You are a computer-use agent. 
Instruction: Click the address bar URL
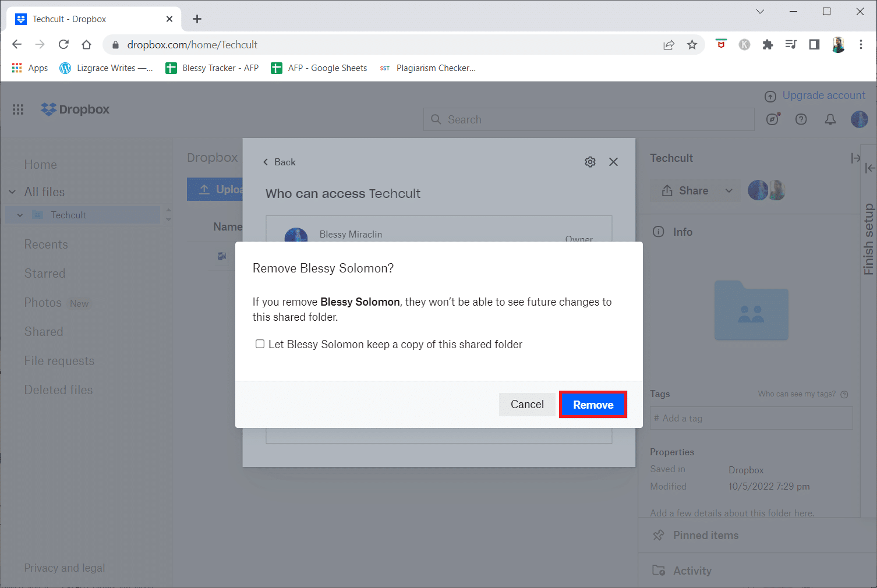192,45
